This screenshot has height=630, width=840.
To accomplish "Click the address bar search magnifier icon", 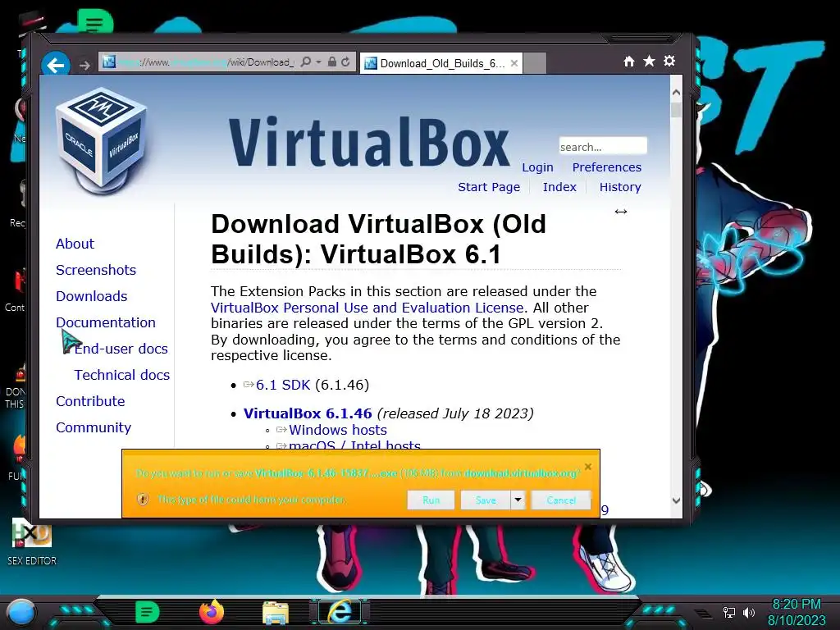I will coord(305,62).
